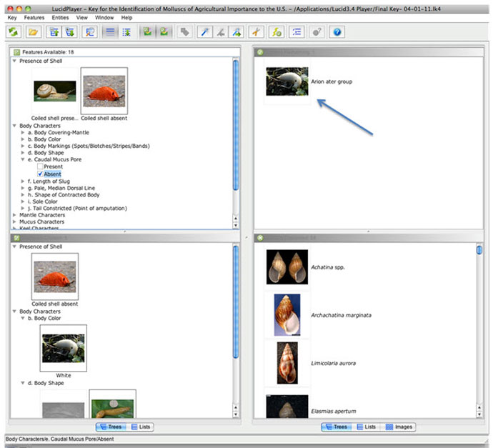The height and width of the screenshot is (448, 493).
Task: Open the Entities menu
Action: click(61, 16)
